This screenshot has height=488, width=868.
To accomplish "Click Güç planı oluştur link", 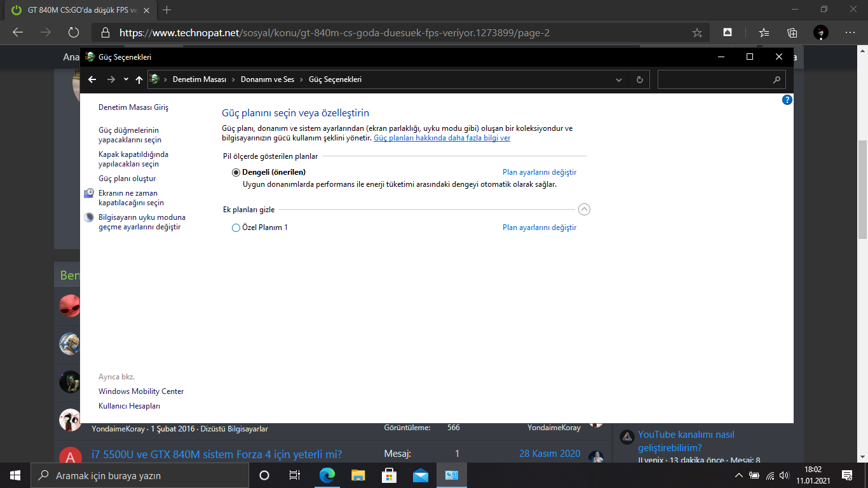I will pyautogui.click(x=127, y=179).
